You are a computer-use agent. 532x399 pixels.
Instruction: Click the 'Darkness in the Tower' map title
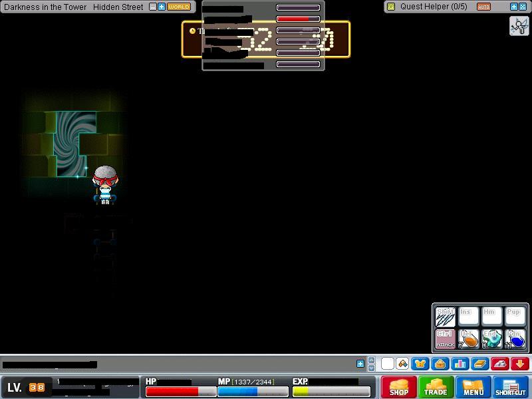click(45, 7)
